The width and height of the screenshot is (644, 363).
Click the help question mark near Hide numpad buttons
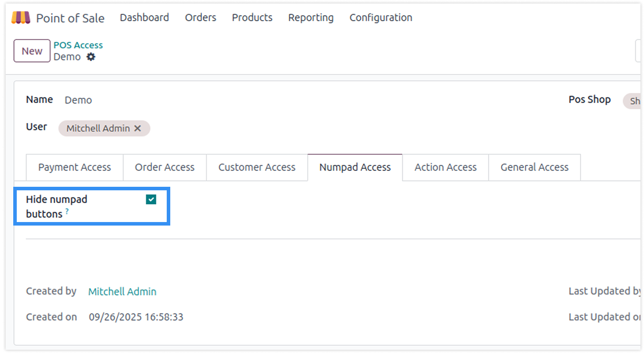(x=67, y=211)
